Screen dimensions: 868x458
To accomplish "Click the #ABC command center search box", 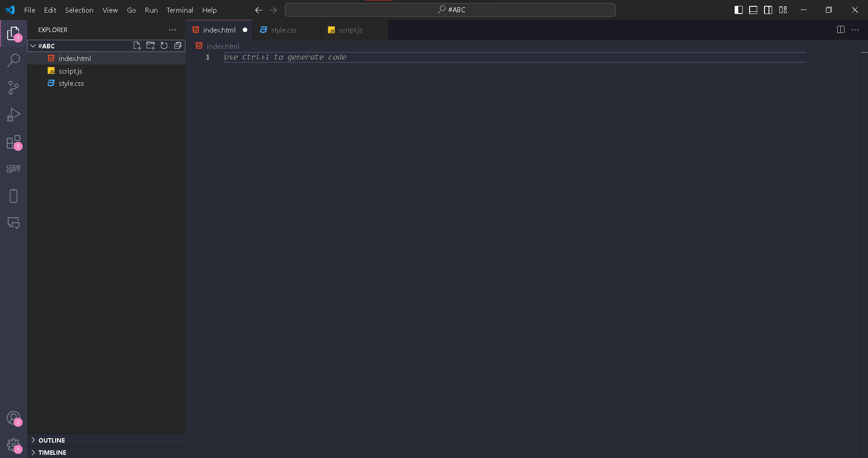I will click(x=450, y=10).
